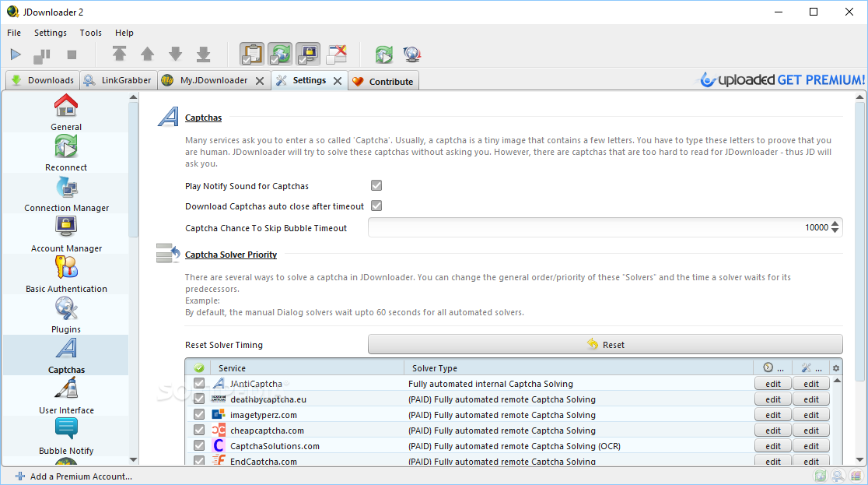Toggle cheapcaptcha.com solver checkbox
The image size is (868, 485).
point(199,430)
